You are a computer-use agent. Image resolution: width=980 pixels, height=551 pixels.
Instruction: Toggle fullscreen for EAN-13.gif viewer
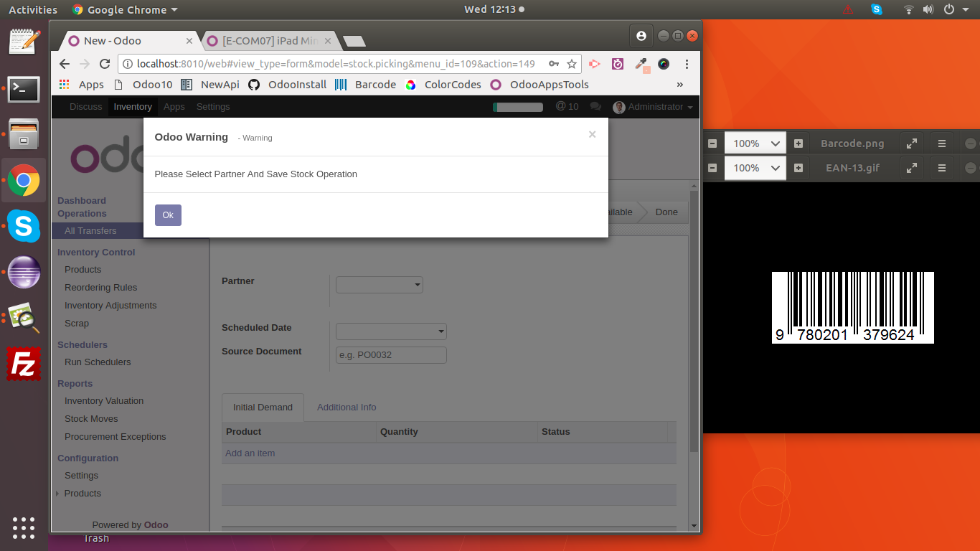912,168
